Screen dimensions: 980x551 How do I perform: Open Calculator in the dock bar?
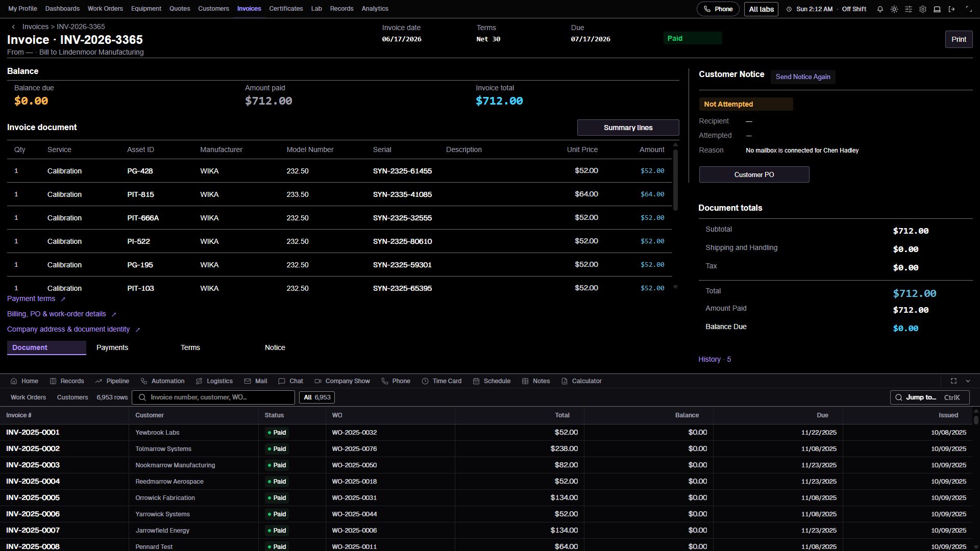click(x=581, y=381)
